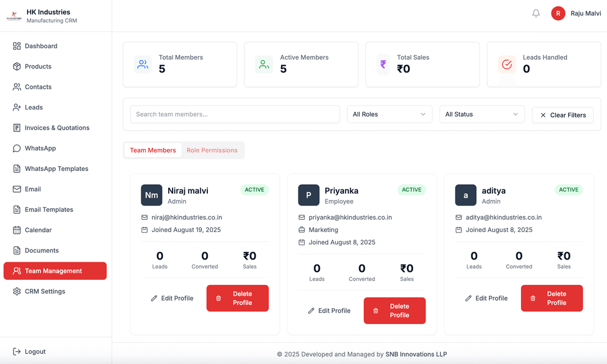Switch to the Role Permissions tab
This screenshot has height=364, width=607.
pyautogui.click(x=212, y=150)
